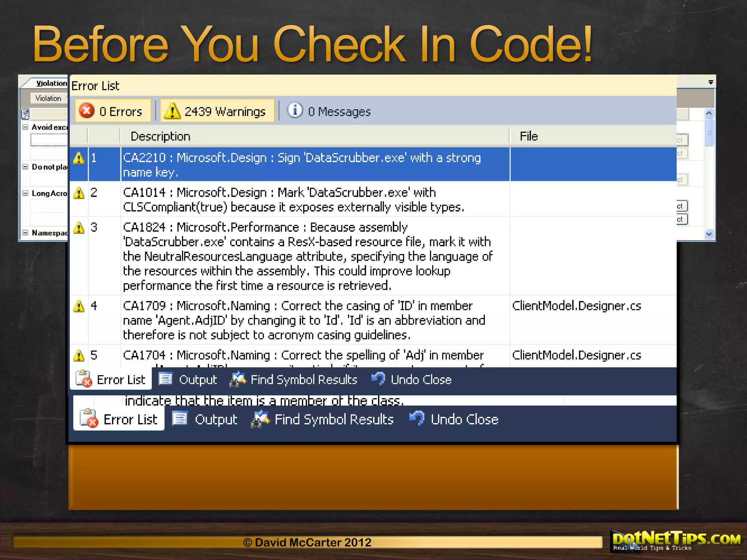Collapse the 'Do not pla' tree node
This screenshot has height=560, width=747.
tap(25, 167)
